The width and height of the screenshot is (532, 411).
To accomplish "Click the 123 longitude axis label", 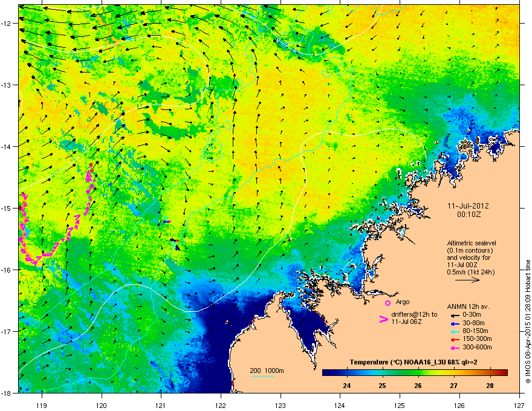I will pos(281,405).
